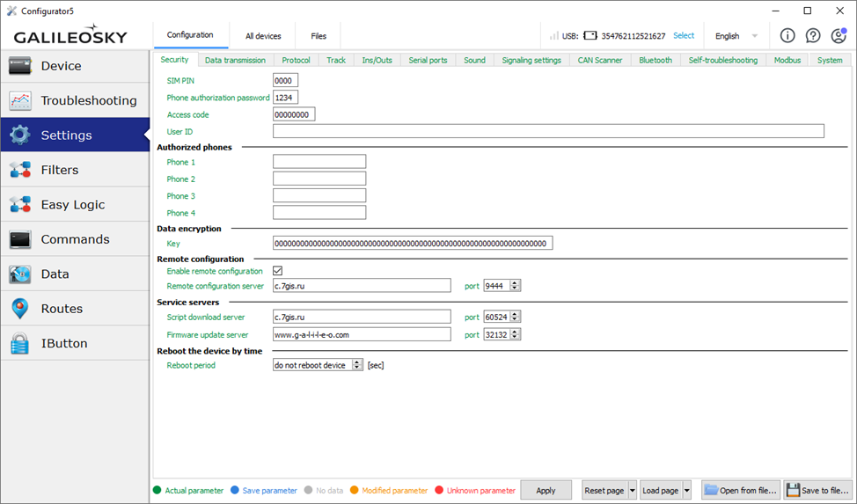Screen dimensions: 857x504
Task: Open the English language dropdown
Action: coord(736,36)
